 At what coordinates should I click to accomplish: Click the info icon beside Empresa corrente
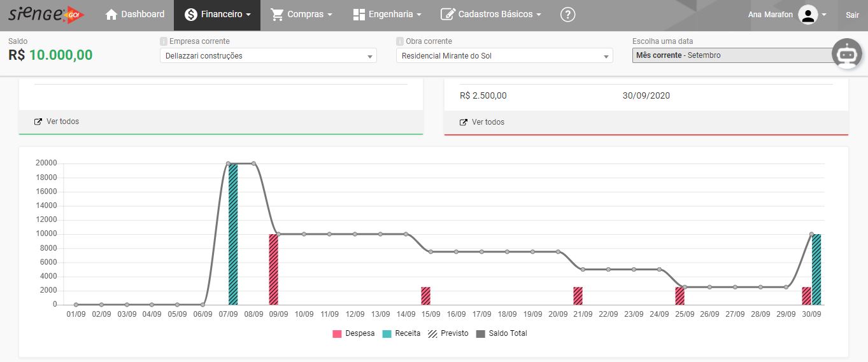point(164,41)
